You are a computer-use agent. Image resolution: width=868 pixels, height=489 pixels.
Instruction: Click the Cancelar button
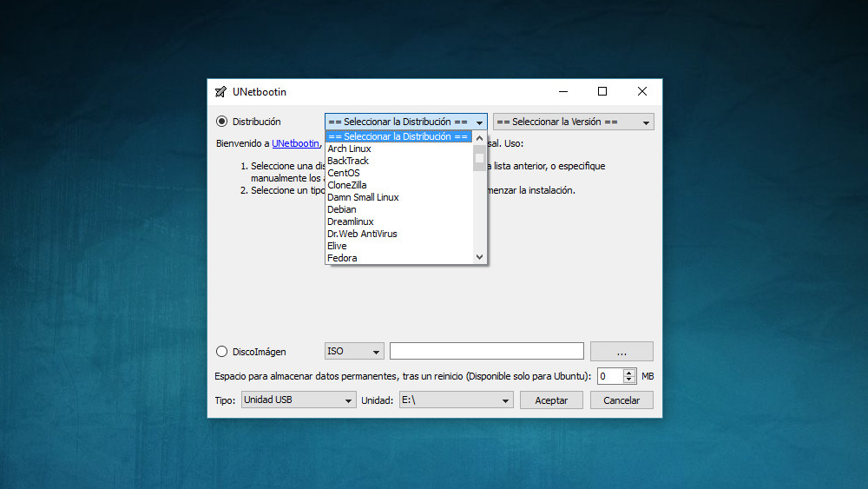tap(621, 400)
